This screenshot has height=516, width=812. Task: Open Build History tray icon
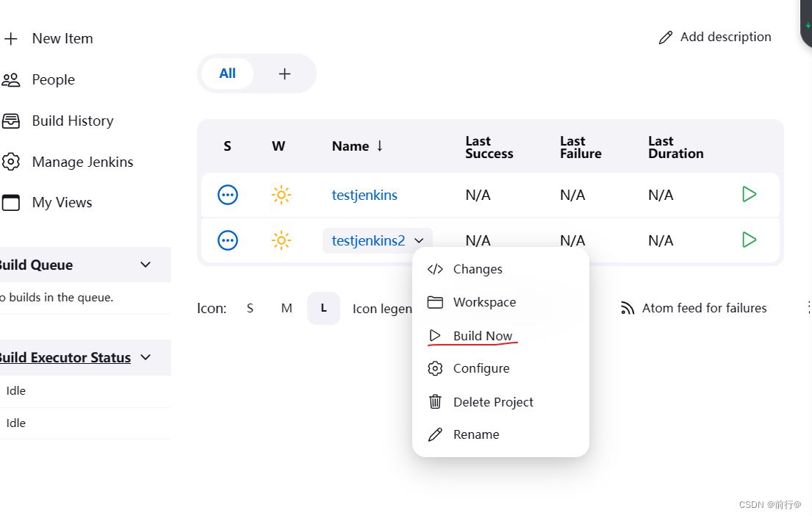tap(11, 121)
